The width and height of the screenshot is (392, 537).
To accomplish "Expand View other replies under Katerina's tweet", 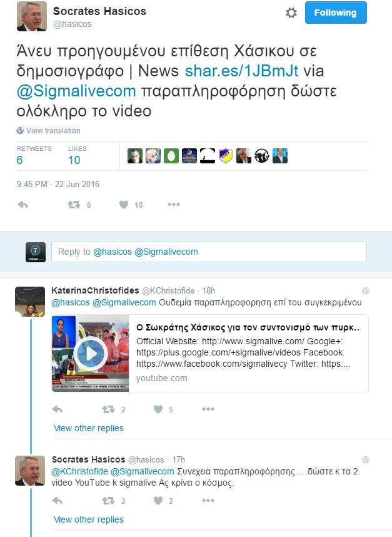I will 89,428.
